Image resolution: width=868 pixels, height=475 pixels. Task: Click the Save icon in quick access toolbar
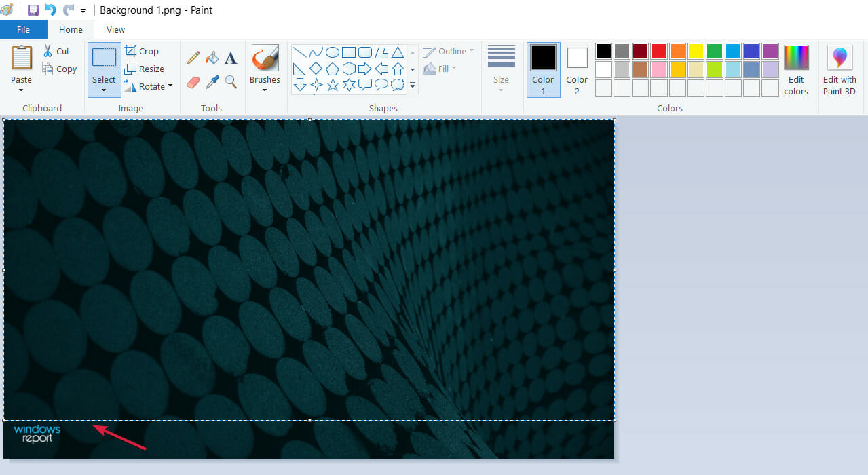33,10
